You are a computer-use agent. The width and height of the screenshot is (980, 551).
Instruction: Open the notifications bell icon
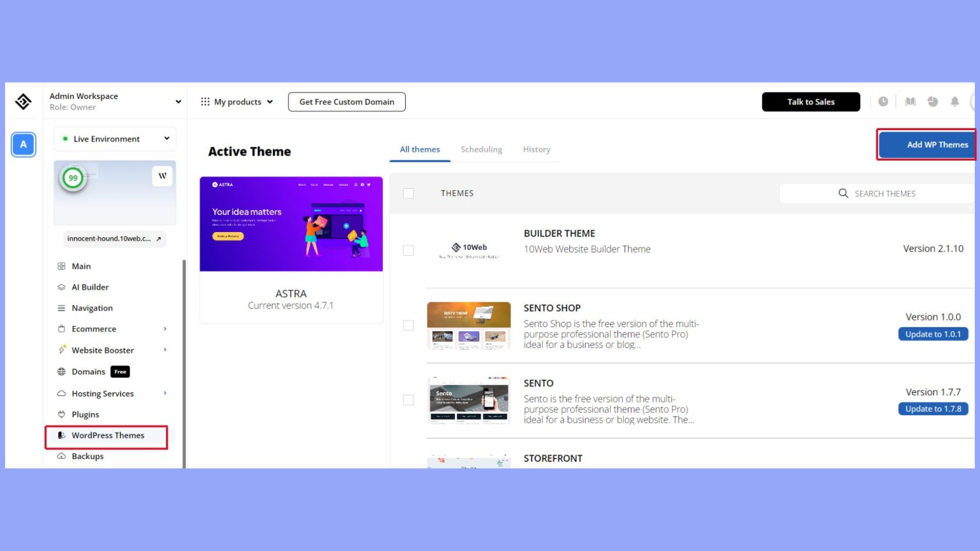955,101
